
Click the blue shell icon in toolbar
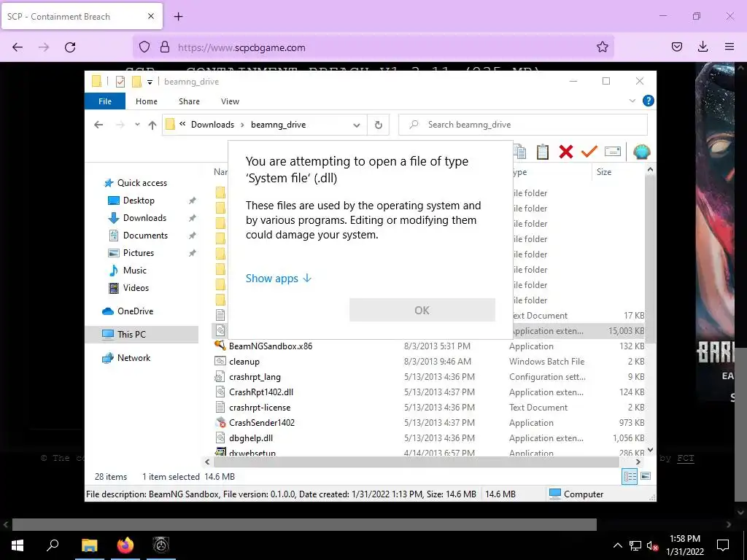coord(642,152)
